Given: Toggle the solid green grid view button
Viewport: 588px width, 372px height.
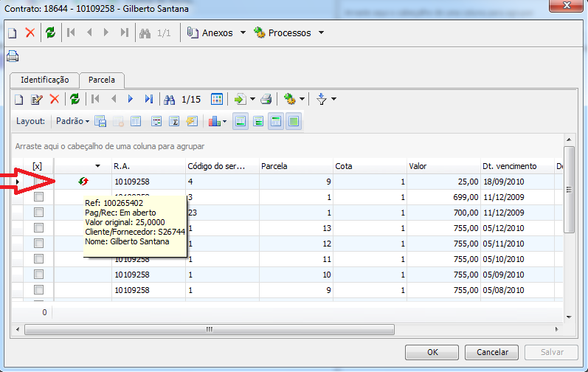Looking at the screenshot, I should (x=294, y=121).
